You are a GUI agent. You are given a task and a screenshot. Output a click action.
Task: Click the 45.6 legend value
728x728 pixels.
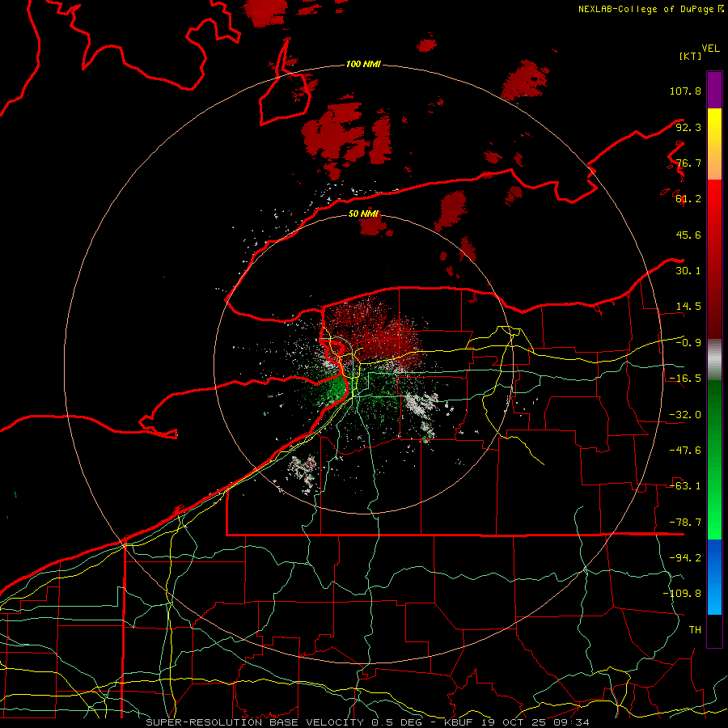tap(688, 235)
